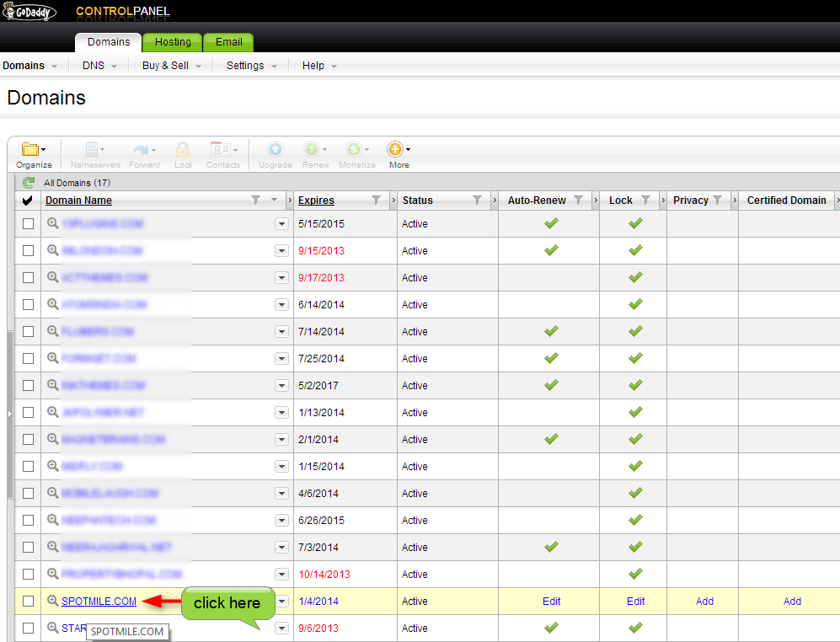The width and height of the screenshot is (840, 642).
Task: Open the SPOTMILE.COM domain link
Action: tap(99, 602)
